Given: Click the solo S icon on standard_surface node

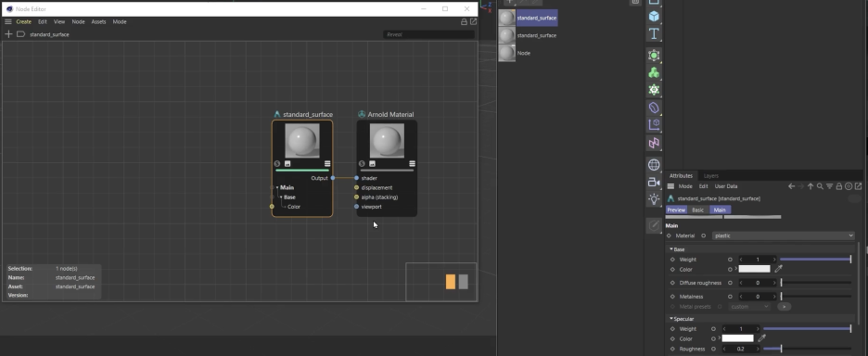Looking at the screenshot, I should point(277,164).
